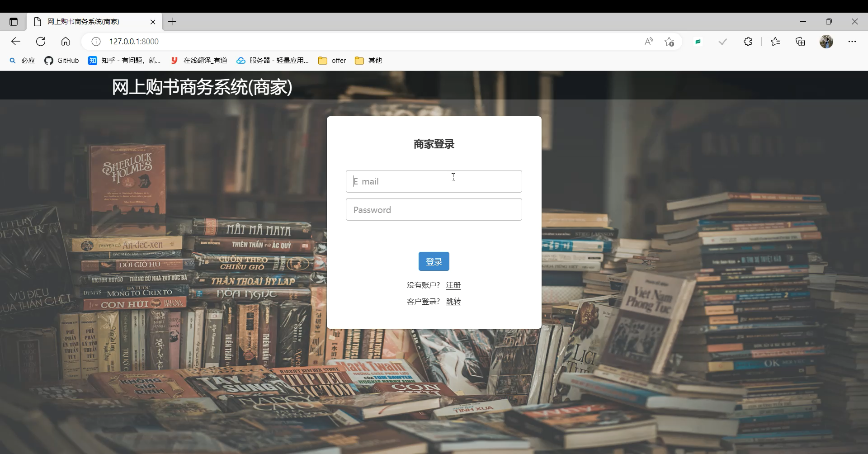Screen dimensions: 868x454
Task: Open the 在线翻译_有道 bookmark
Action: pos(199,61)
